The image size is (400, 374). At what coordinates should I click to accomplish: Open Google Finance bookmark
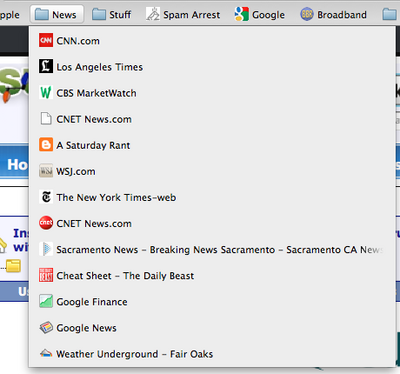(212, 301)
